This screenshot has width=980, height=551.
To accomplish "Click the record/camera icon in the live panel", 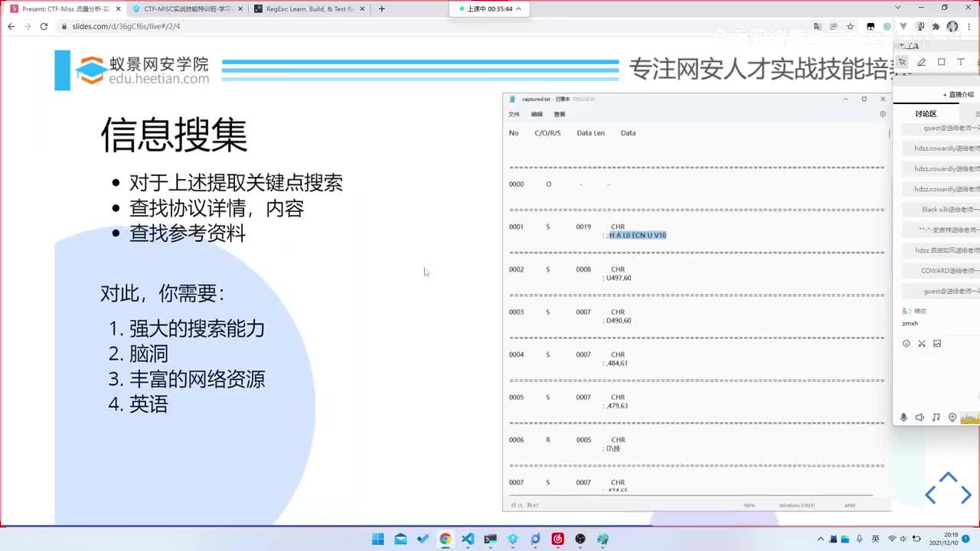I will pos(952,417).
